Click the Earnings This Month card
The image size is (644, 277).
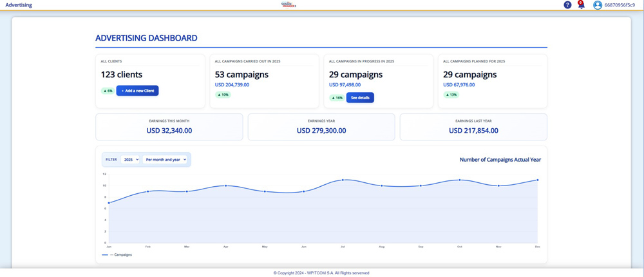click(169, 127)
